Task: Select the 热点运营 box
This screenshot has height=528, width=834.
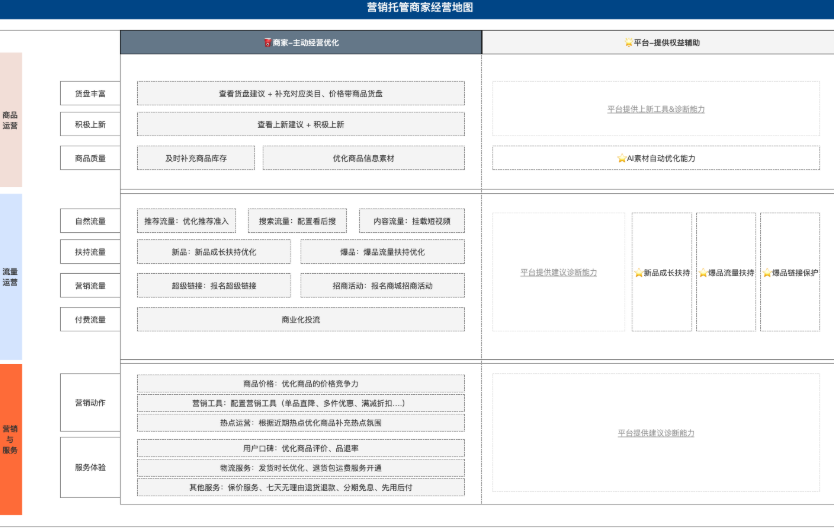Action: click(x=301, y=423)
